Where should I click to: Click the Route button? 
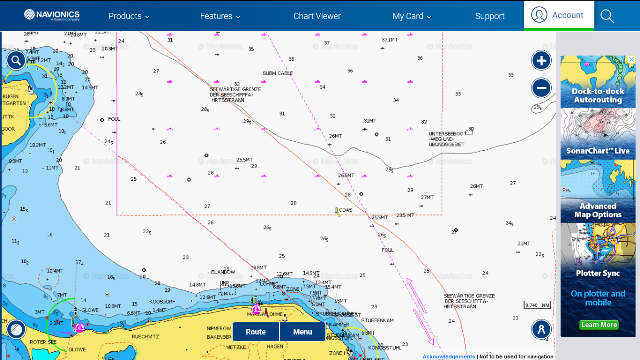256,331
